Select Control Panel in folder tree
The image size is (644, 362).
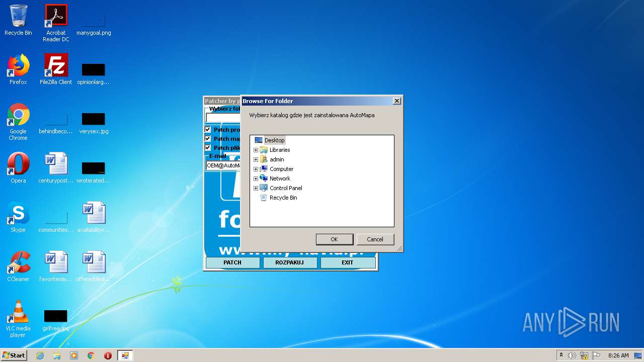click(286, 188)
